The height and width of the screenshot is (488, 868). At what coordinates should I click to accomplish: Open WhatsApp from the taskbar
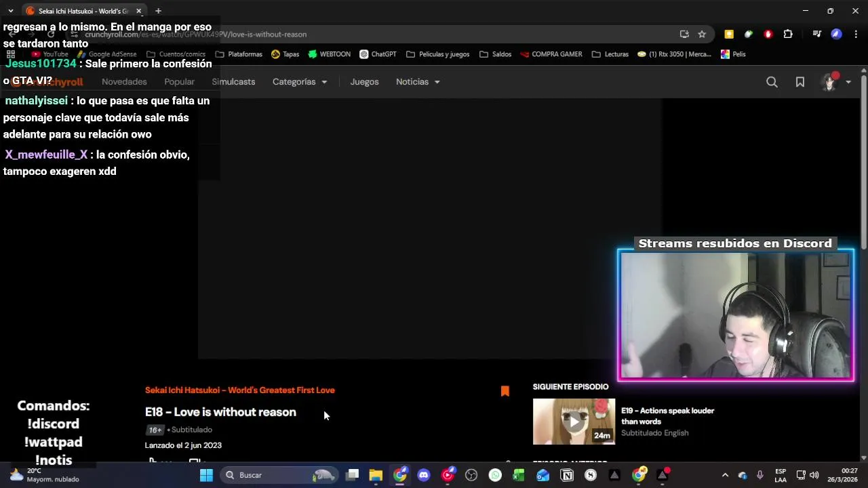tap(496, 475)
